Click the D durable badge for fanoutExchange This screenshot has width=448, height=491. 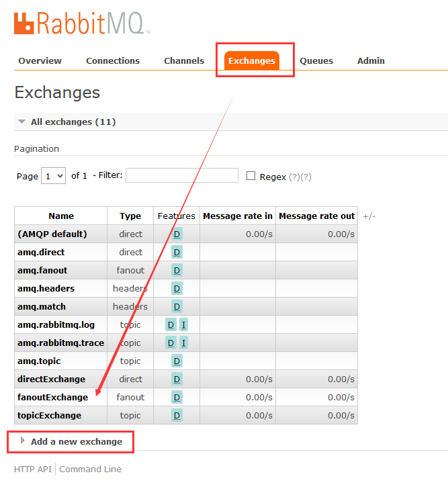177,398
